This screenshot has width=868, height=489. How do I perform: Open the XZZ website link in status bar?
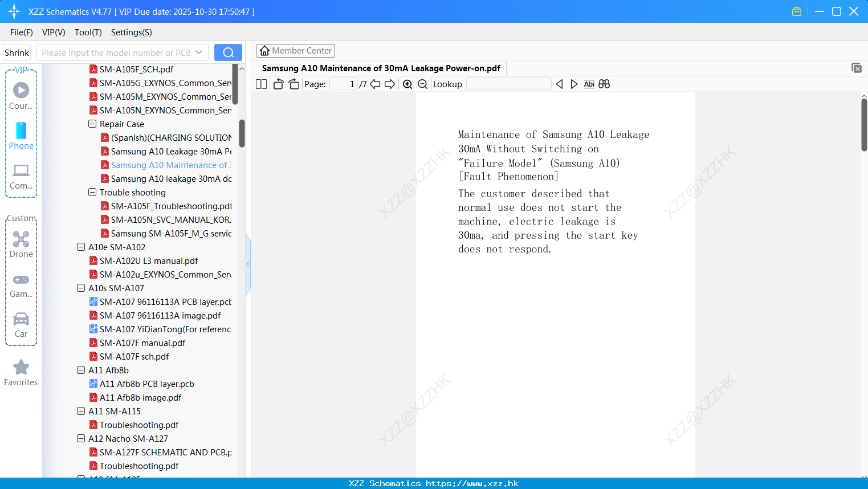[472, 483]
